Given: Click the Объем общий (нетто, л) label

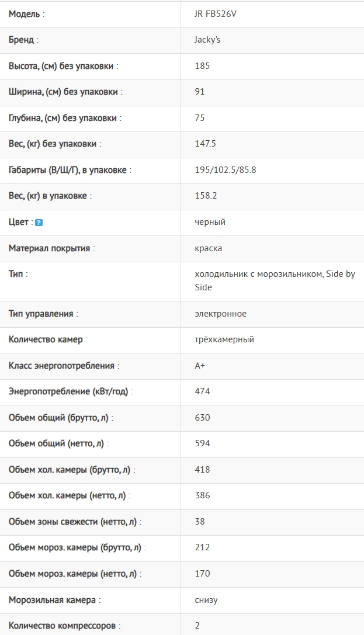Looking at the screenshot, I should pos(58,443).
